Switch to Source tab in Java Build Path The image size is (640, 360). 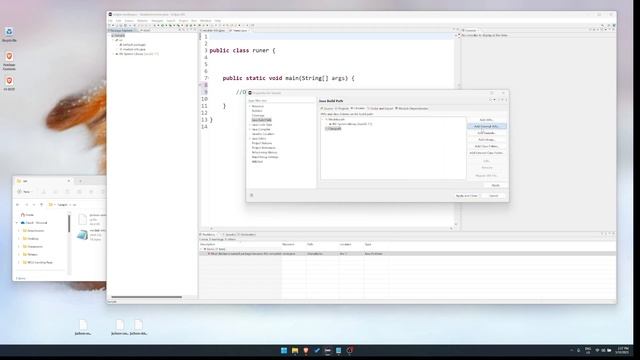[327, 109]
